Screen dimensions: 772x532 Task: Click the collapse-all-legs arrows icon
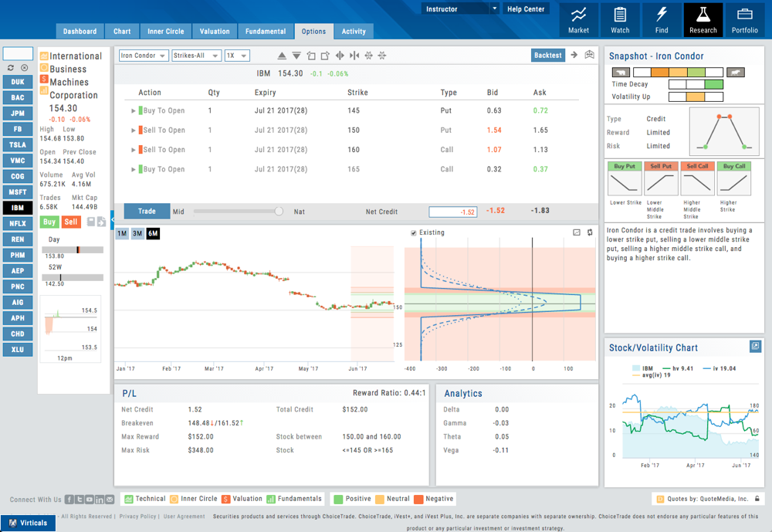click(x=382, y=56)
